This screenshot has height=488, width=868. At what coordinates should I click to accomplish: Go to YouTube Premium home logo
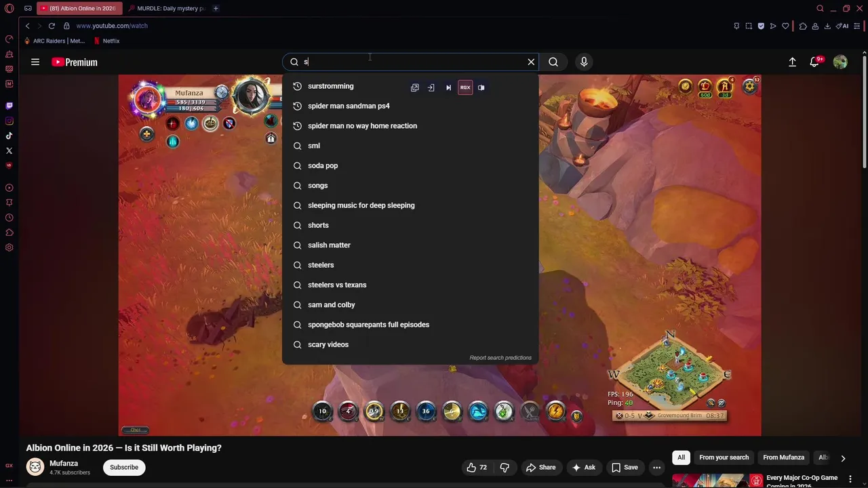75,62
